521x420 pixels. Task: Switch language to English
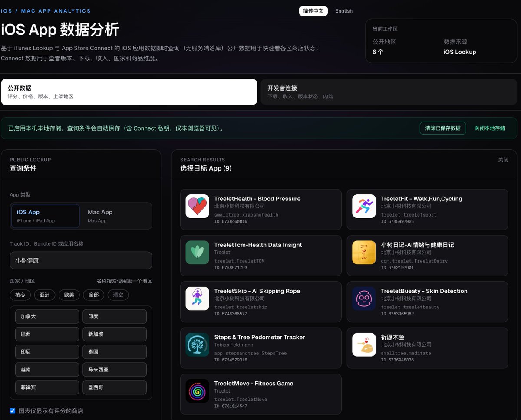pyautogui.click(x=344, y=11)
